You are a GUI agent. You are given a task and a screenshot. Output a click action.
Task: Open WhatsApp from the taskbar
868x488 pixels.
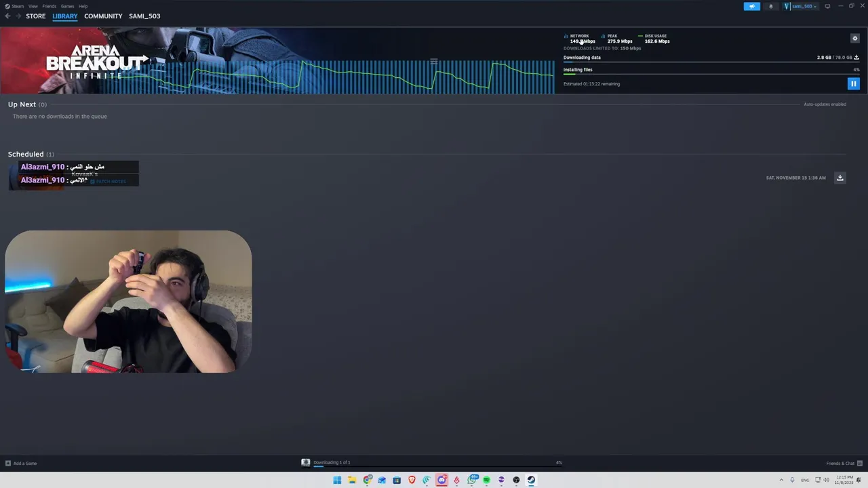click(471, 480)
